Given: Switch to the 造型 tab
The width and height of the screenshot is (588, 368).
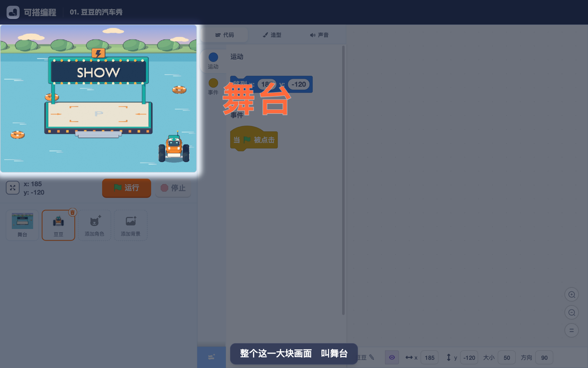Looking at the screenshot, I should tap(272, 35).
